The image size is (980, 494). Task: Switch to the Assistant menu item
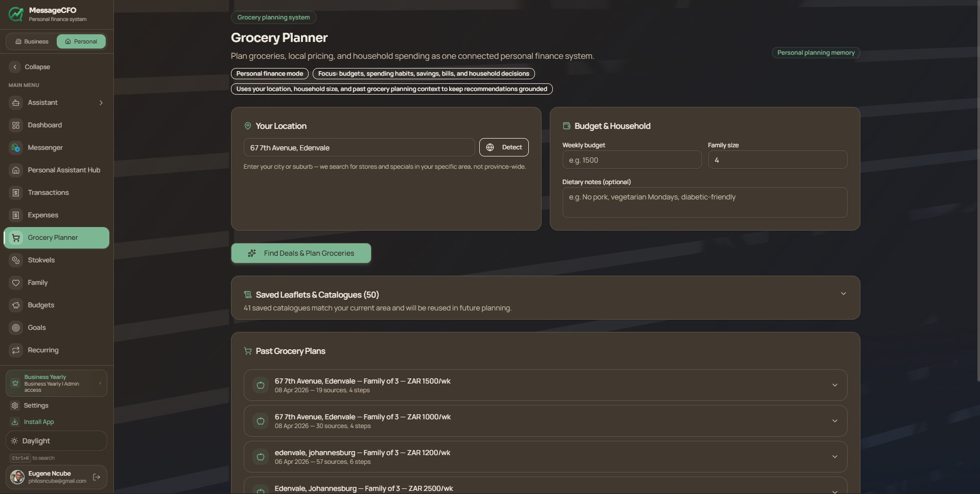coord(42,103)
